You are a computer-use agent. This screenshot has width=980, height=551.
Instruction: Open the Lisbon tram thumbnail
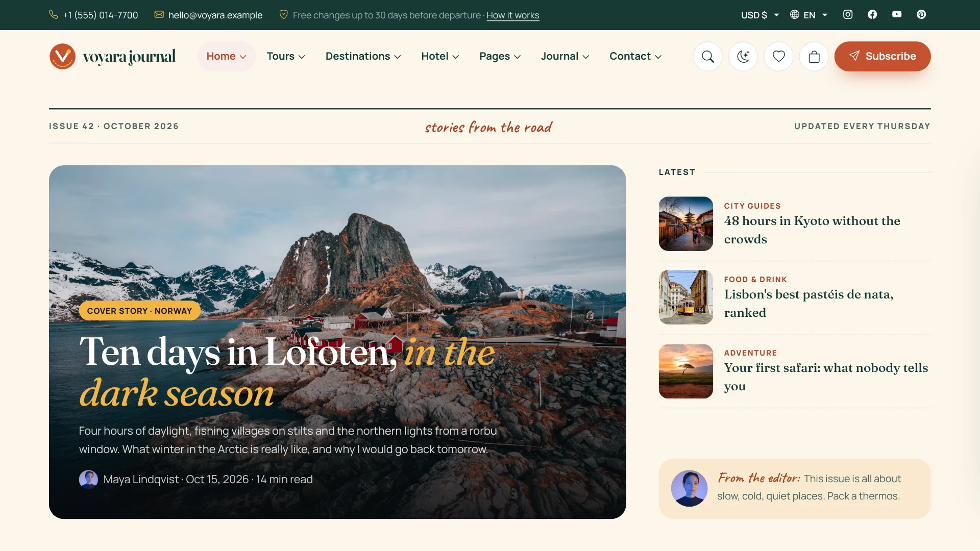coord(685,297)
